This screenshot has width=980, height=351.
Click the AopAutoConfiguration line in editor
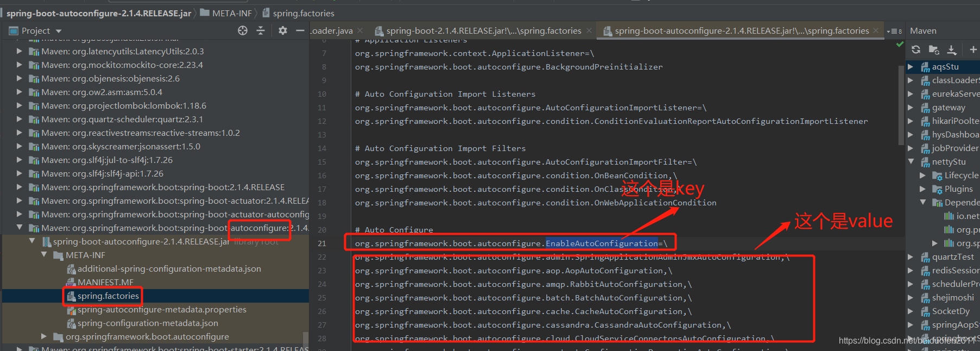pyautogui.click(x=514, y=271)
